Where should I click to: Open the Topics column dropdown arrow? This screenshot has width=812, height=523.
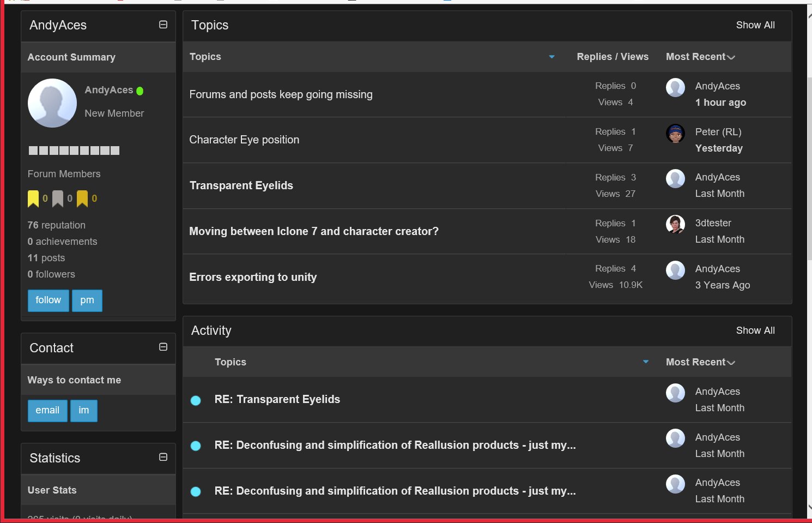pyautogui.click(x=552, y=57)
